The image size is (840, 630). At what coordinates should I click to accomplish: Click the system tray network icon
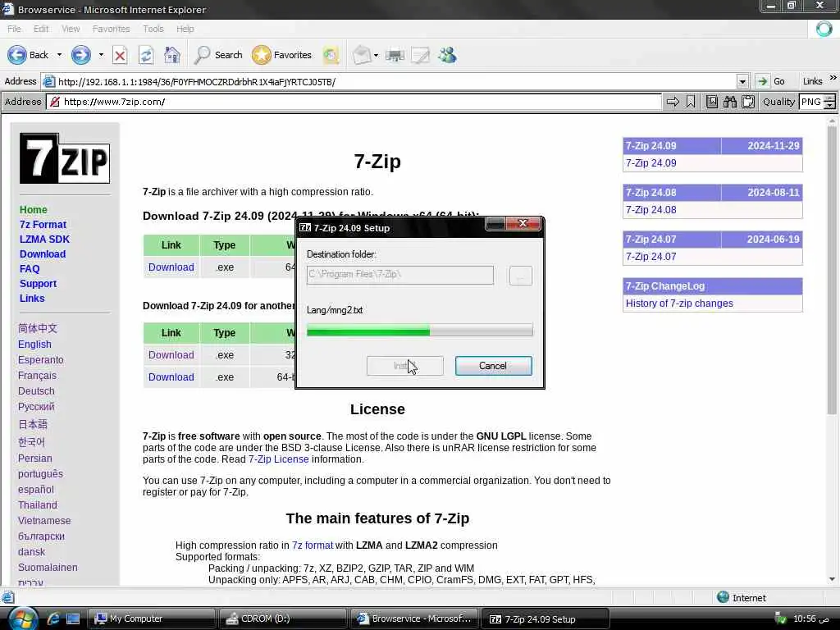click(x=781, y=619)
